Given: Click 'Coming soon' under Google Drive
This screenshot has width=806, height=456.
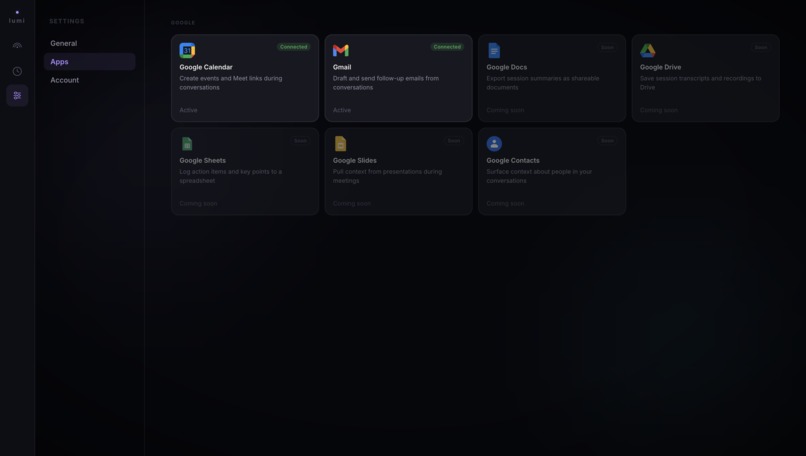Looking at the screenshot, I should 658,110.
